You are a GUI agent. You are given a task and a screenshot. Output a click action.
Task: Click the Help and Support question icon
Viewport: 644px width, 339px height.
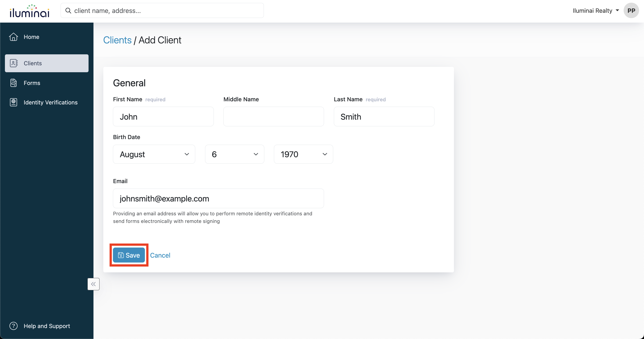(13, 326)
